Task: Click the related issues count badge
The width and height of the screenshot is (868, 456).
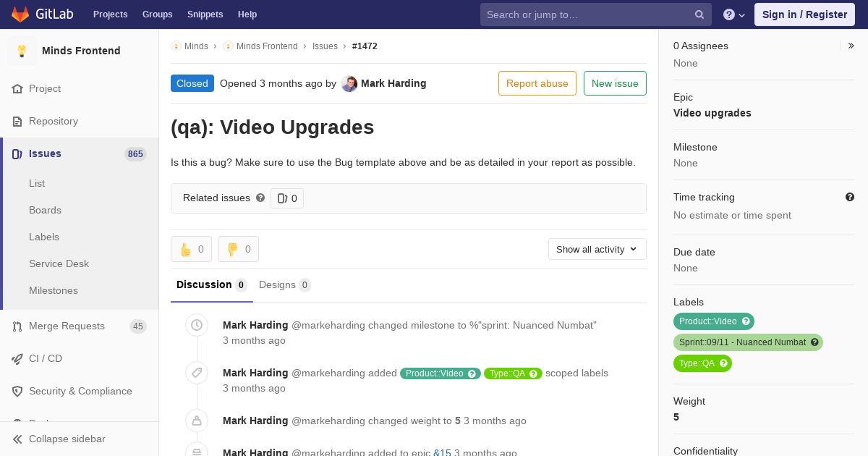Action: click(x=287, y=198)
